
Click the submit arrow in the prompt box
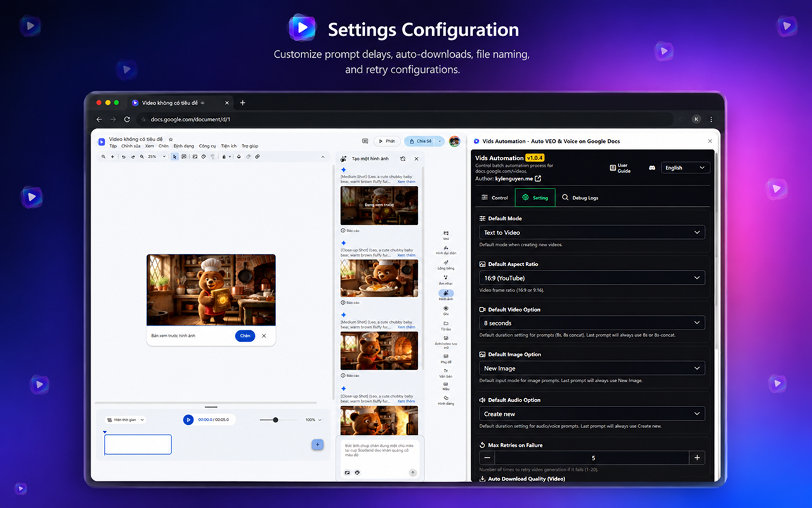(x=413, y=472)
